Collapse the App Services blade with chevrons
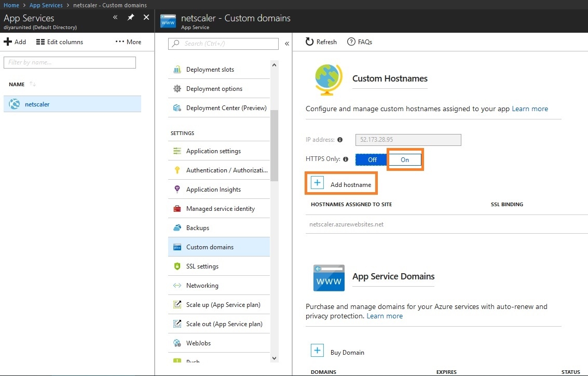Viewport: 588px width, 376px height. 116,17
